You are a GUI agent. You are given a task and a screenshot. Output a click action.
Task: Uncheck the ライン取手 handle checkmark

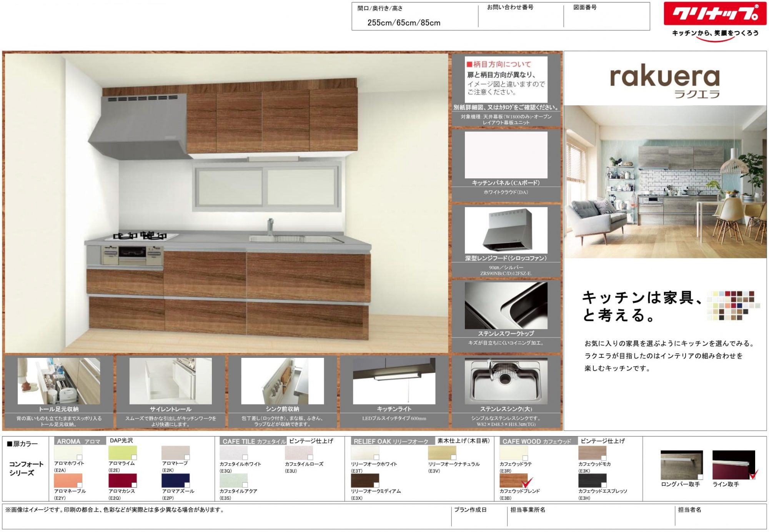click(753, 475)
